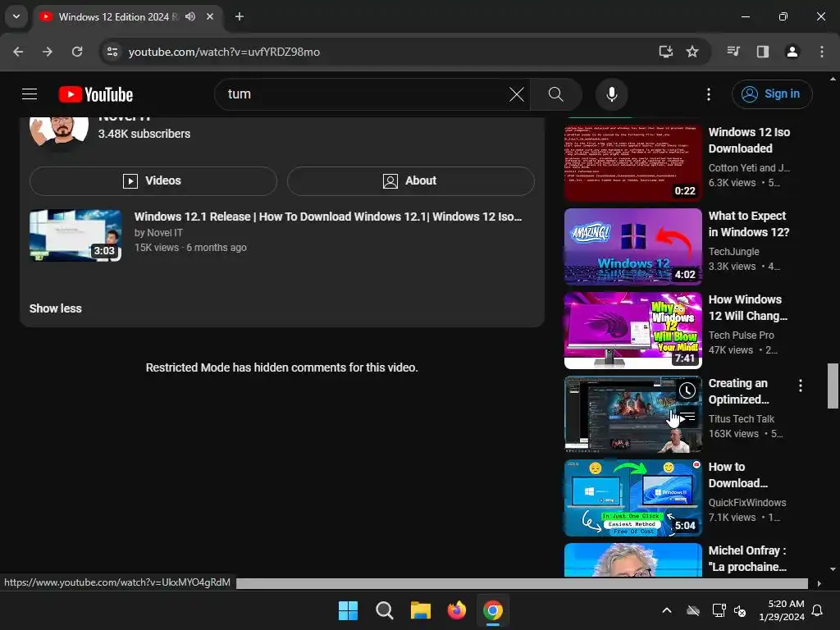Open the Windows 12.1 Release video title
This screenshot has width=840, height=630.
[x=328, y=217]
